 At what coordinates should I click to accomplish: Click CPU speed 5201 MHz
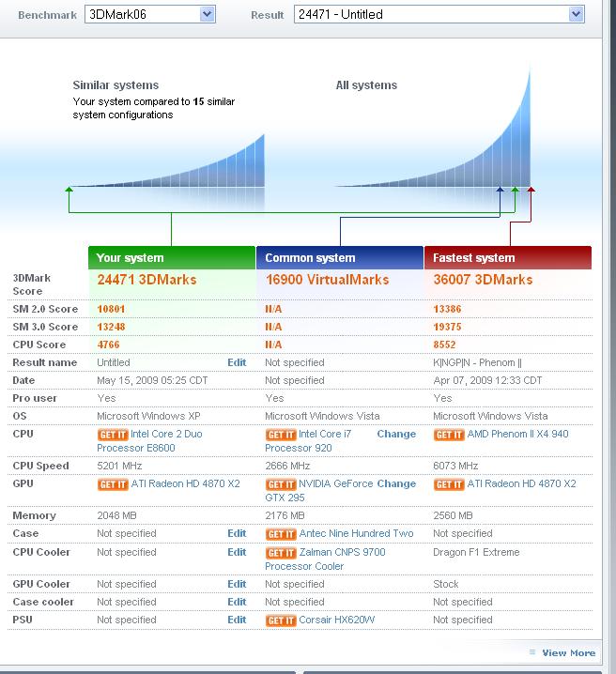[x=119, y=466]
